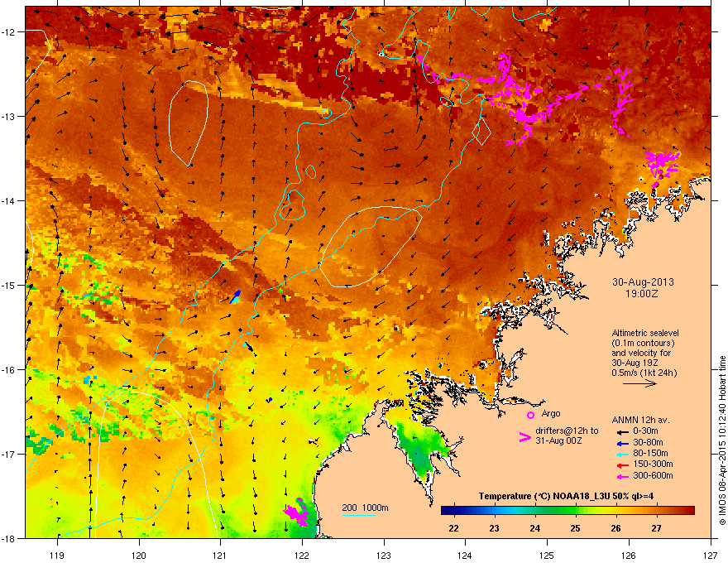Click the white diamond-shaped contour near 124°E
Viewport: 728px width, 563px height.
click(481, 132)
